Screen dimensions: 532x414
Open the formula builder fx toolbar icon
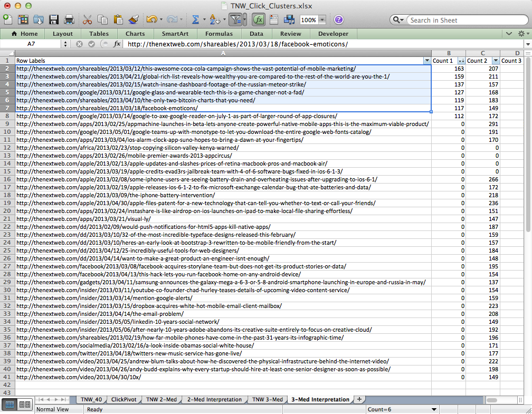point(258,20)
